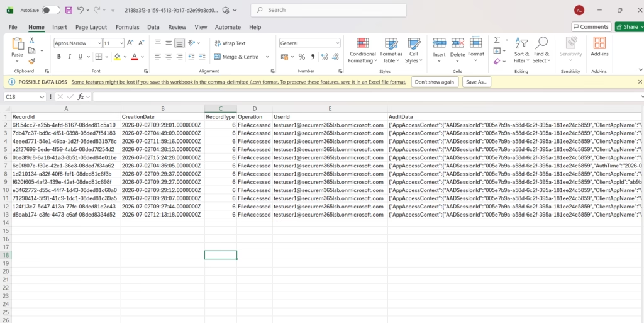Screen dimensions: 644x323
Task: Click the Comma Style icon
Action: pyautogui.click(x=313, y=57)
